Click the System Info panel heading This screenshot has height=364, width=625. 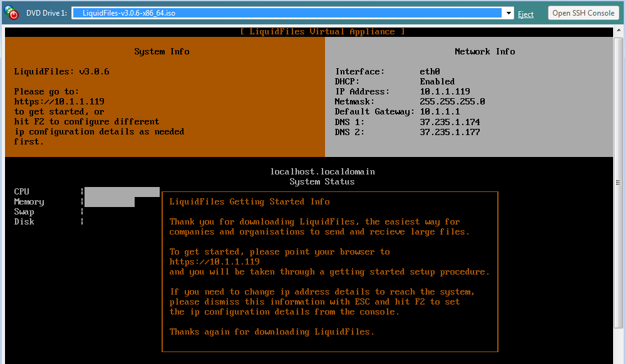click(x=162, y=52)
